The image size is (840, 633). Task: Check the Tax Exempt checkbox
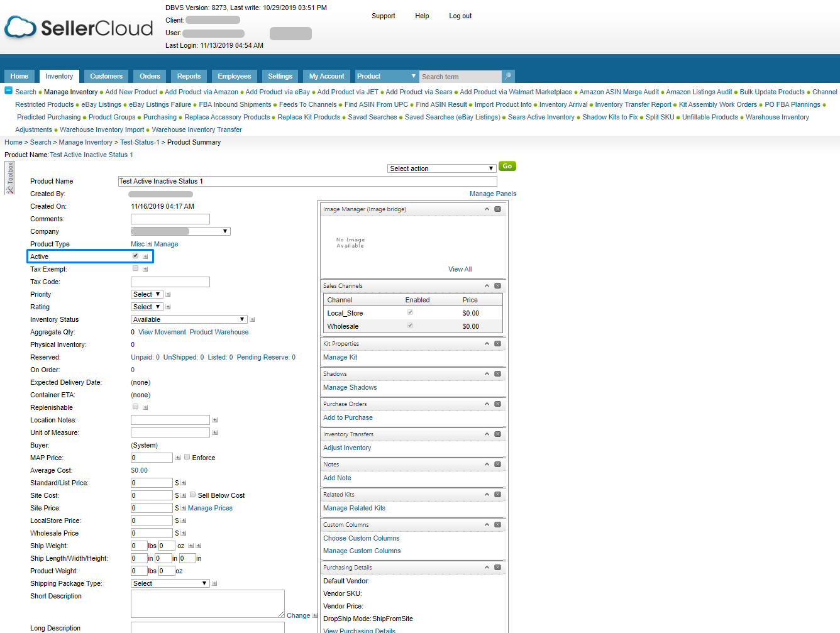click(x=135, y=268)
